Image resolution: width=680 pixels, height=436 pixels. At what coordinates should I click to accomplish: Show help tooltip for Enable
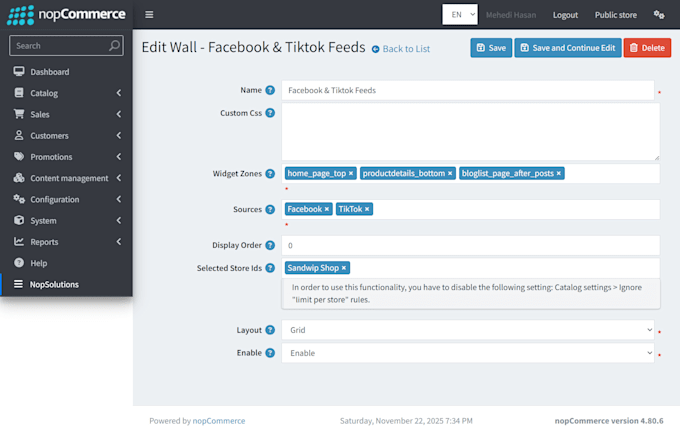click(x=270, y=353)
